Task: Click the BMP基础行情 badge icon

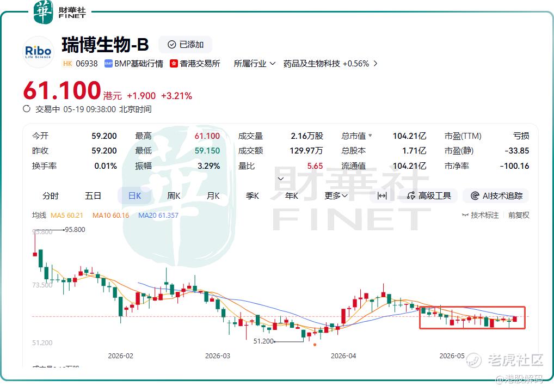Action: [x=108, y=64]
